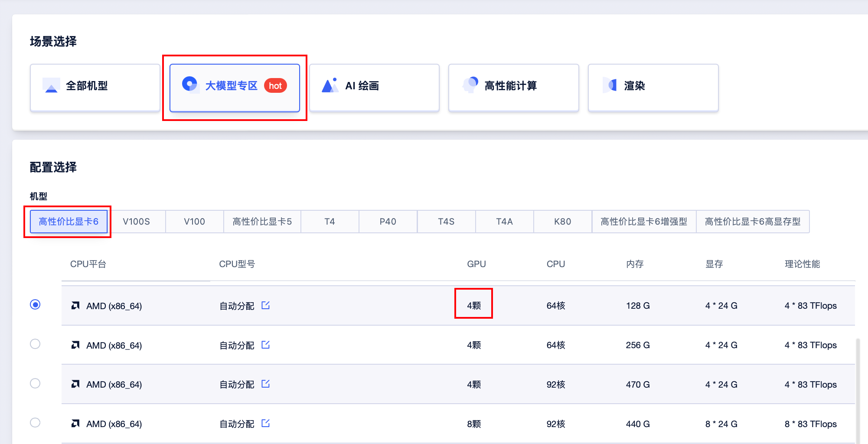The width and height of the screenshot is (868, 444).
Task: Open external link icon in 470 G row
Action: [266, 384]
